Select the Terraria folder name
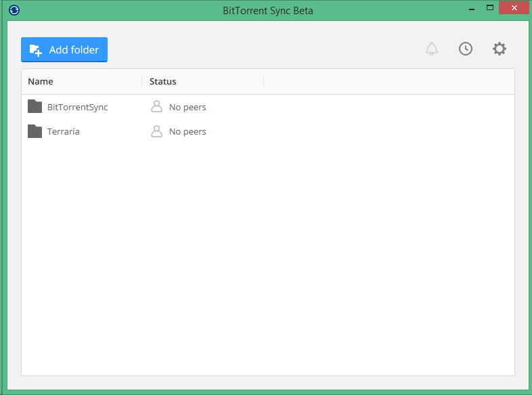Image resolution: width=532 pixels, height=395 pixels. coord(64,131)
